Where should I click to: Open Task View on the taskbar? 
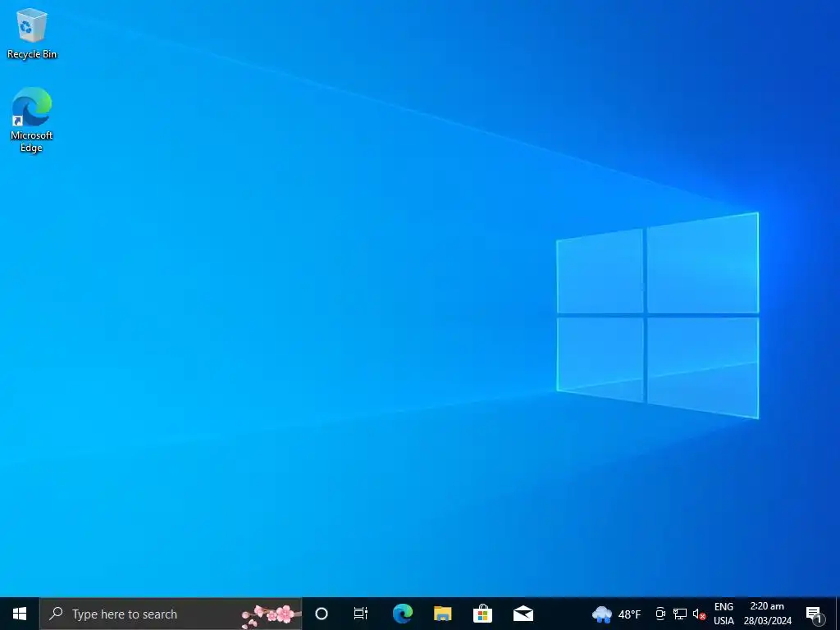[361, 614]
